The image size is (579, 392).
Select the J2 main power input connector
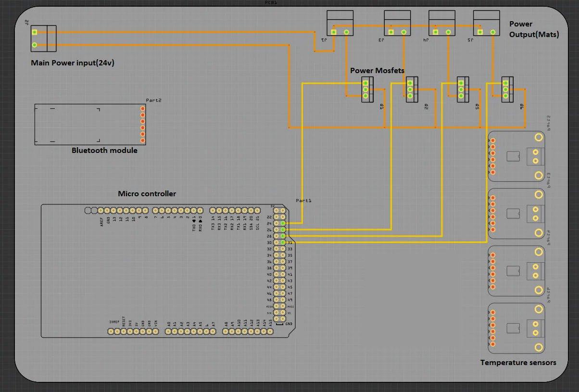click(x=44, y=38)
